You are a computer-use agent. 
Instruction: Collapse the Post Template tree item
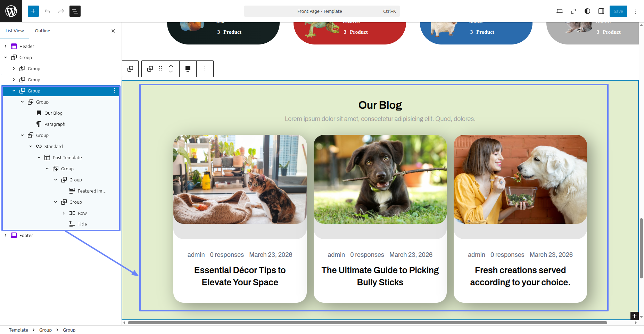pos(39,157)
